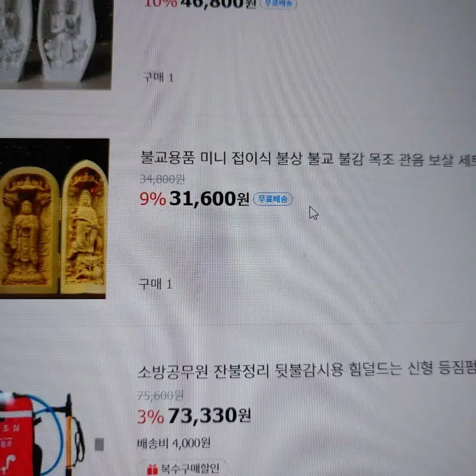Click the red 9% discount label
Screen dimensions: 476x476
153,199
